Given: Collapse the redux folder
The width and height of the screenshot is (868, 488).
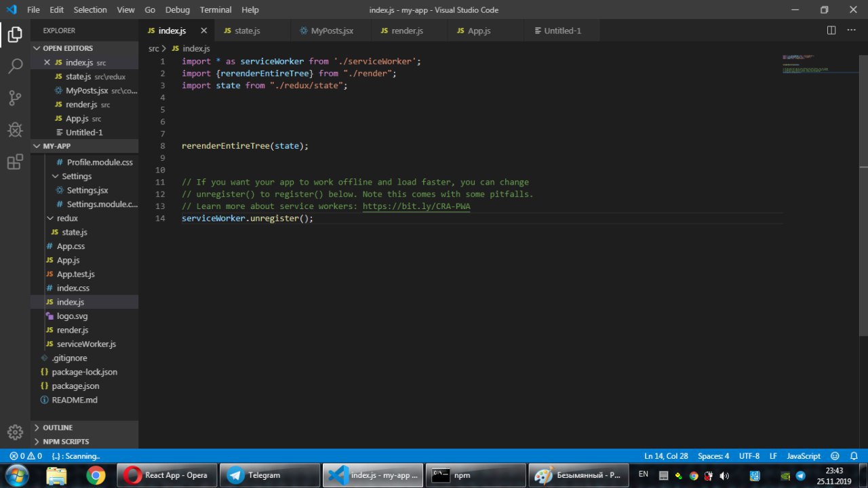Looking at the screenshot, I should point(67,218).
